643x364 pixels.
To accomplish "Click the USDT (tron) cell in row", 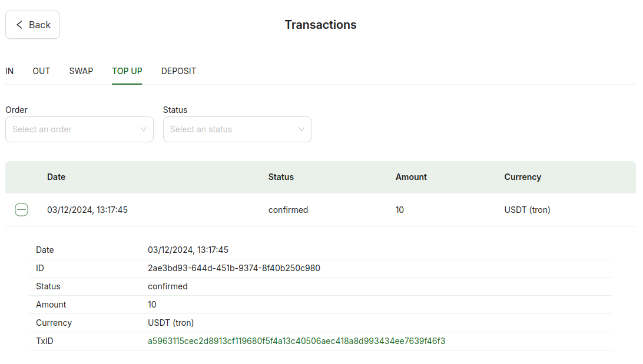I will click(x=528, y=210).
